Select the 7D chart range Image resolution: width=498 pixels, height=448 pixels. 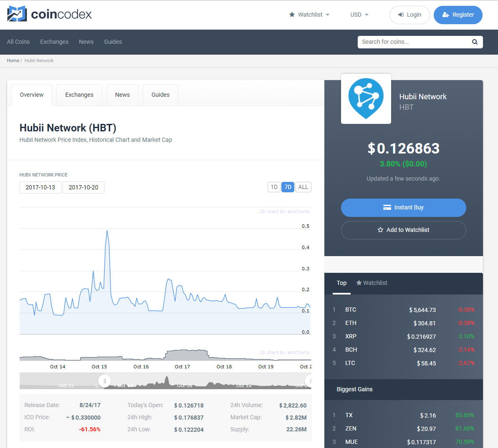288,187
